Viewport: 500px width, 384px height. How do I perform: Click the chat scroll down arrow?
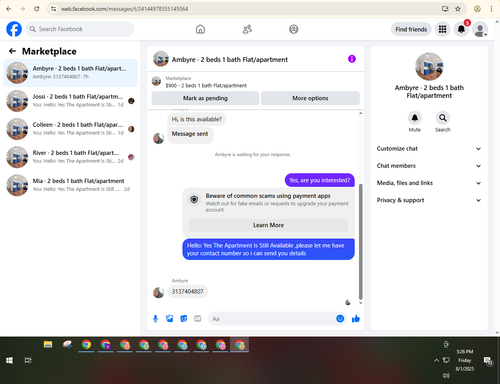tap(360, 303)
